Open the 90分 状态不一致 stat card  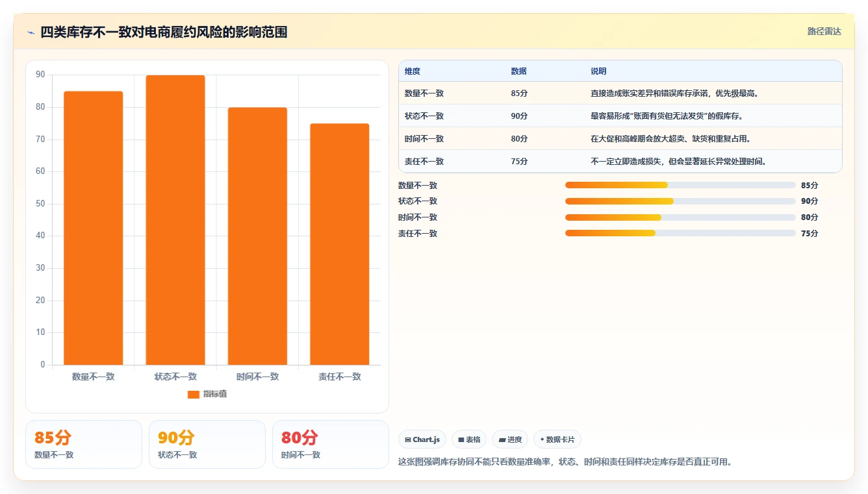pyautogui.click(x=207, y=444)
